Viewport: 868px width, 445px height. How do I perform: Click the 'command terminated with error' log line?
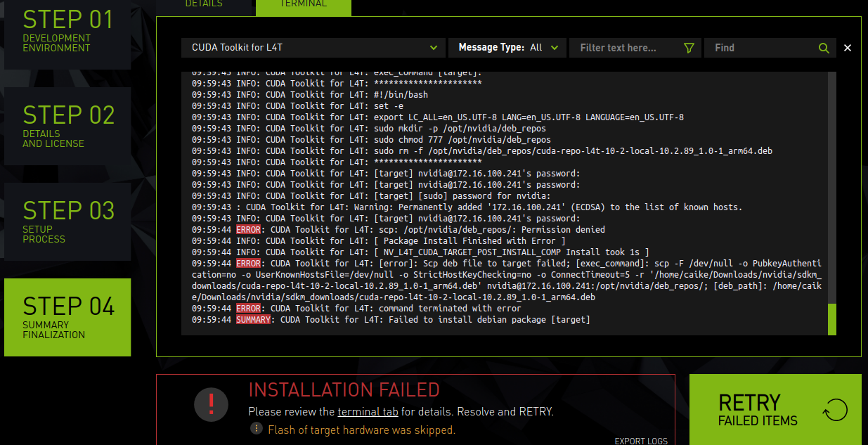pos(356,309)
